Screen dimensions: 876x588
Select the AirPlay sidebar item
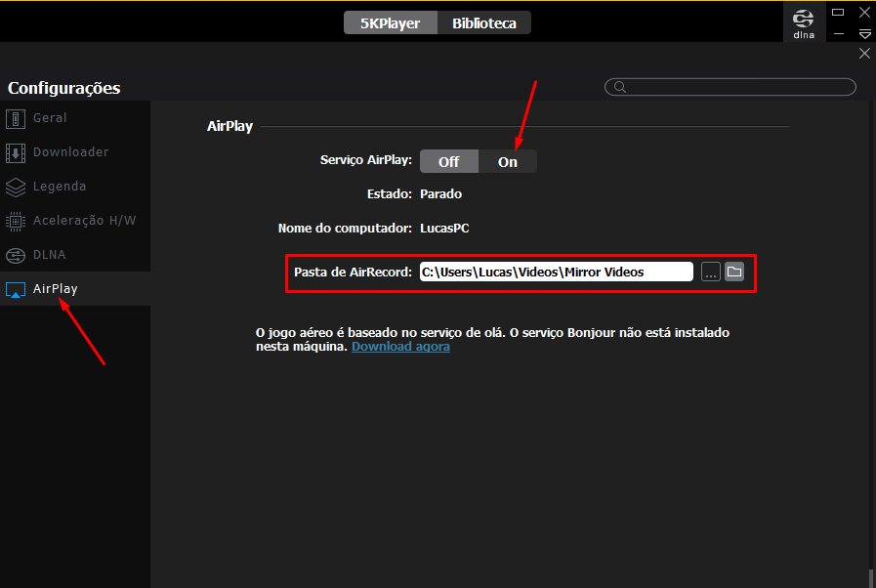[x=55, y=289]
